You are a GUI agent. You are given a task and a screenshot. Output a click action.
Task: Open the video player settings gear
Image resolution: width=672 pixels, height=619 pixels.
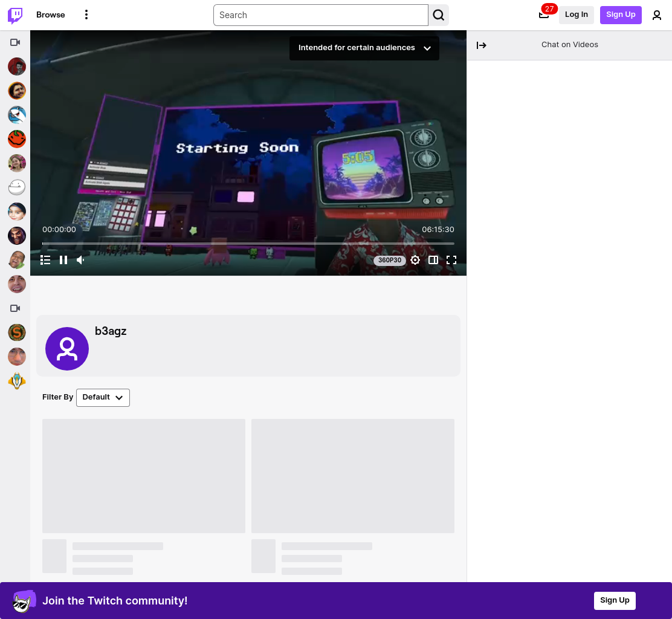[x=415, y=260]
